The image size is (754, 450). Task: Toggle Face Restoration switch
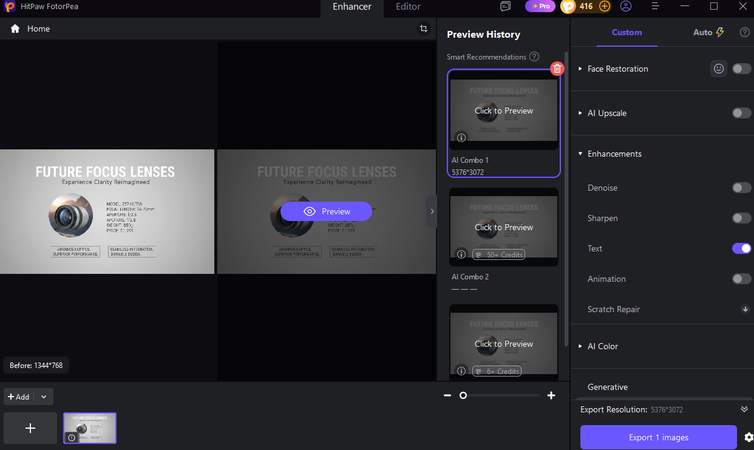[741, 69]
